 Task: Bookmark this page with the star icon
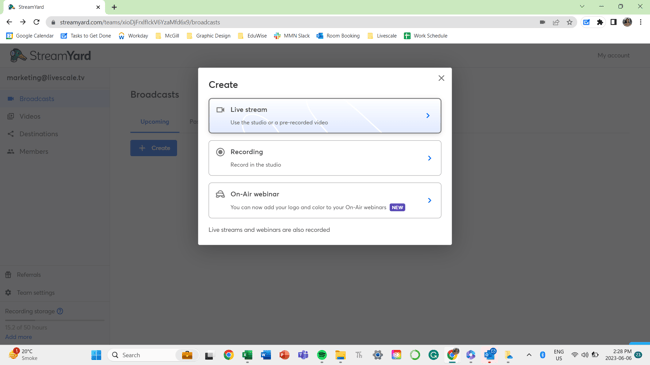pyautogui.click(x=570, y=22)
